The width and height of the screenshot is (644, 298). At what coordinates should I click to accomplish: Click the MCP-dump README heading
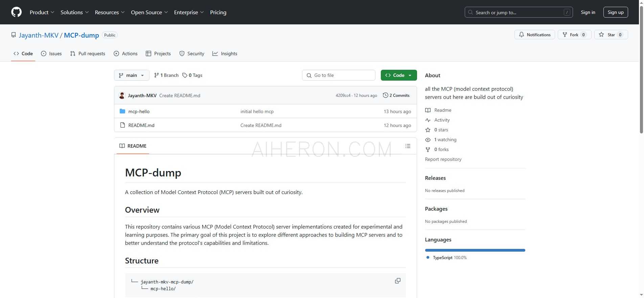tap(153, 173)
